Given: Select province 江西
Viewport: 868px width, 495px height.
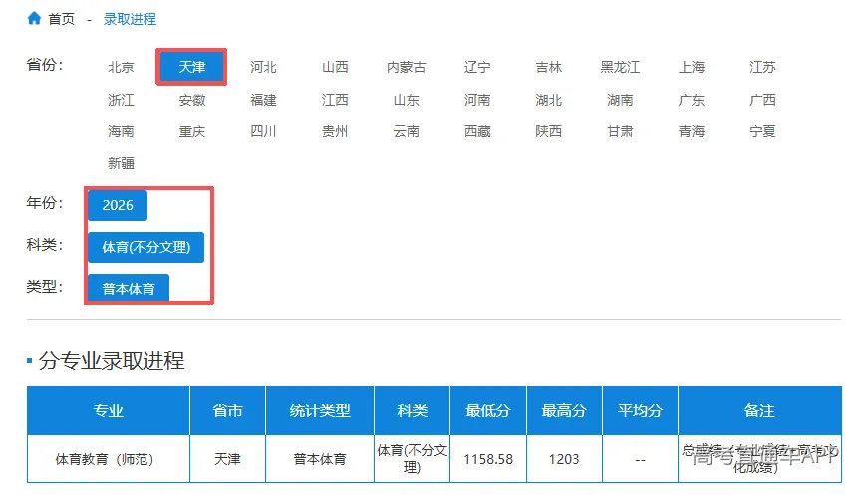Looking at the screenshot, I should [335, 100].
